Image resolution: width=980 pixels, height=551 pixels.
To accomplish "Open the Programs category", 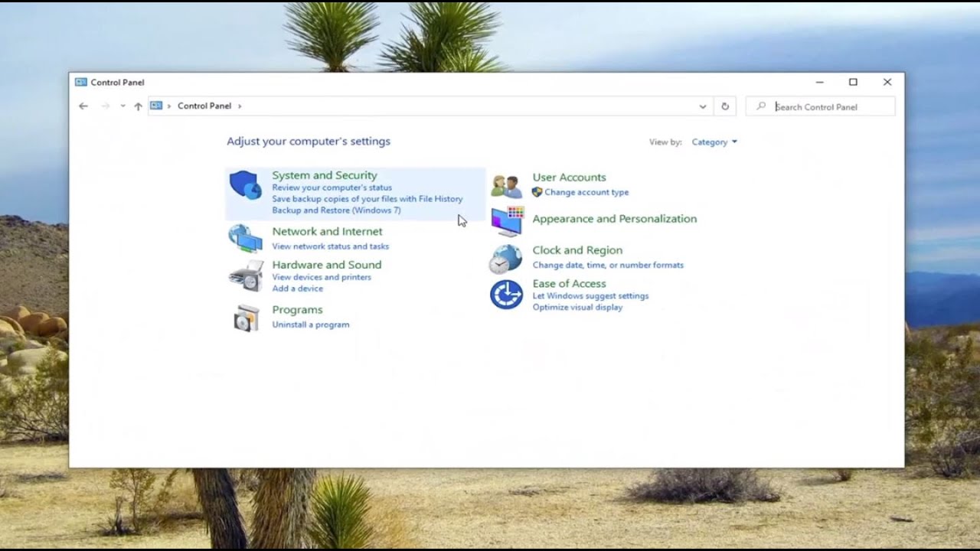I will pos(297,310).
